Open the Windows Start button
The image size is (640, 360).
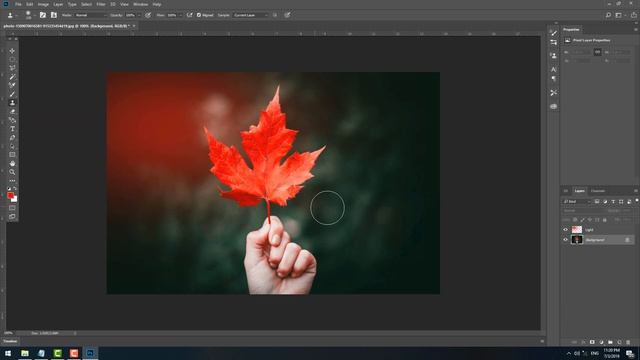coord(7,353)
